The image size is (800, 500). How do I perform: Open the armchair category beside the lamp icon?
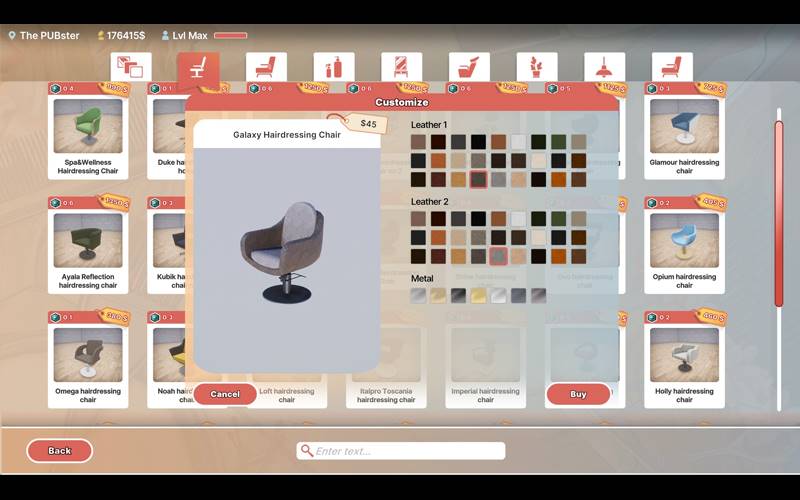672,68
